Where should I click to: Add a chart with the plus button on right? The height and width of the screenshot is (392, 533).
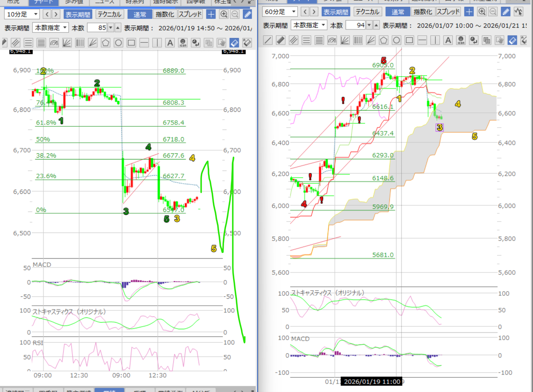click(x=469, y=12)
